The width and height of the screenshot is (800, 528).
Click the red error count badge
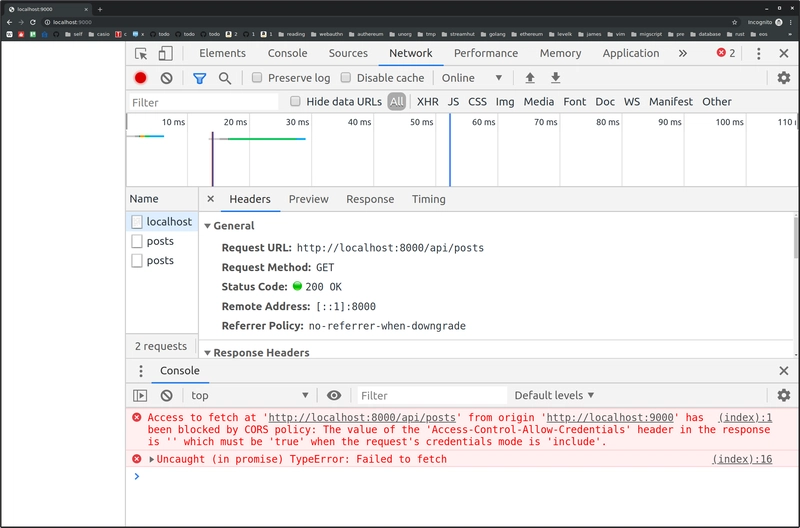click(726, 53)
